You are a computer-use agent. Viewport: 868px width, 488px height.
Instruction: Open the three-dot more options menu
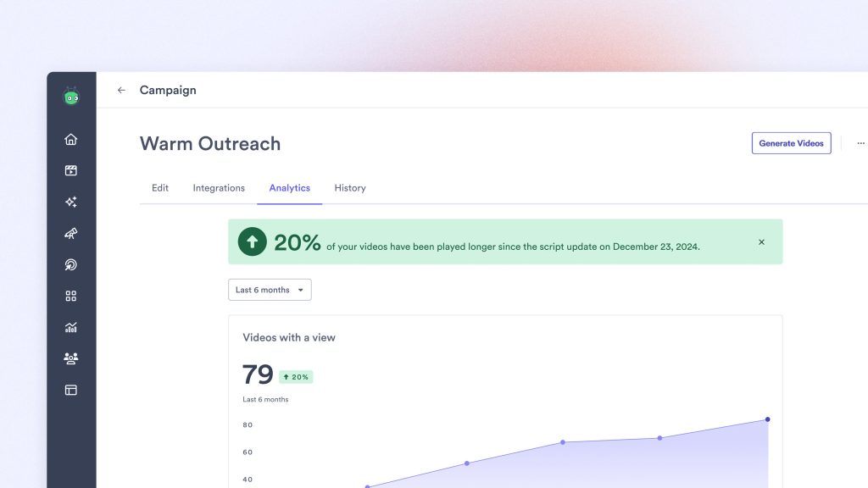click(860, 143)
